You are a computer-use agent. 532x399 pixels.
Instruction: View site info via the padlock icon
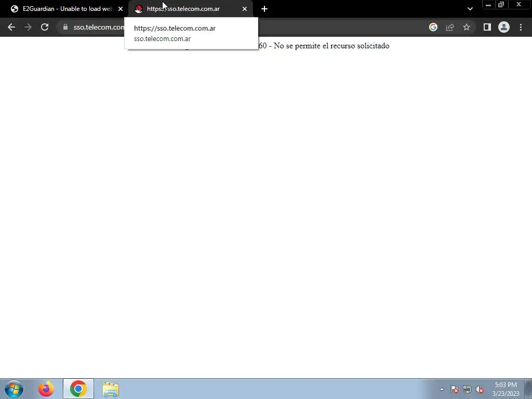click(65, 27)
